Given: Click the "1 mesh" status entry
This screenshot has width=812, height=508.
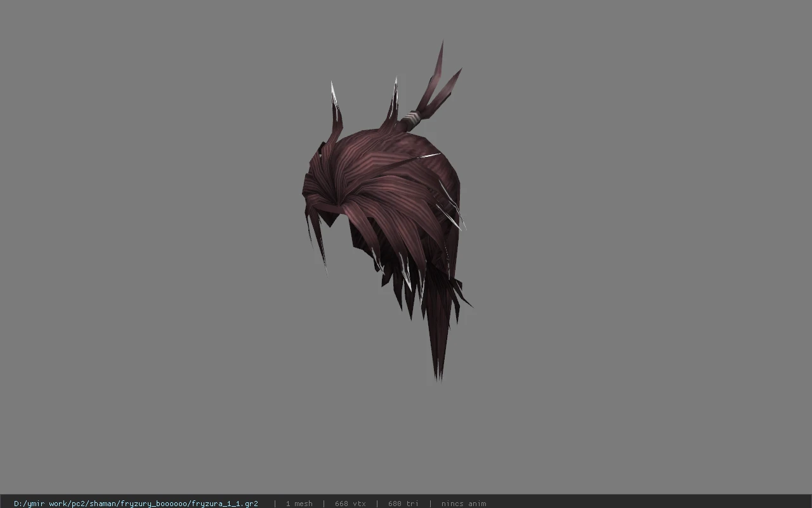Looking at the screenshot, I should [x=299, y=504].
